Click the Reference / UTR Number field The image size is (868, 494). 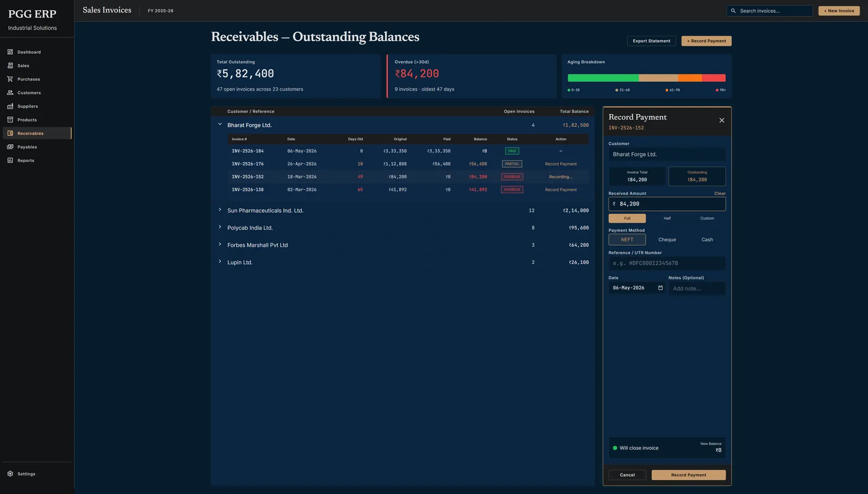667,264
